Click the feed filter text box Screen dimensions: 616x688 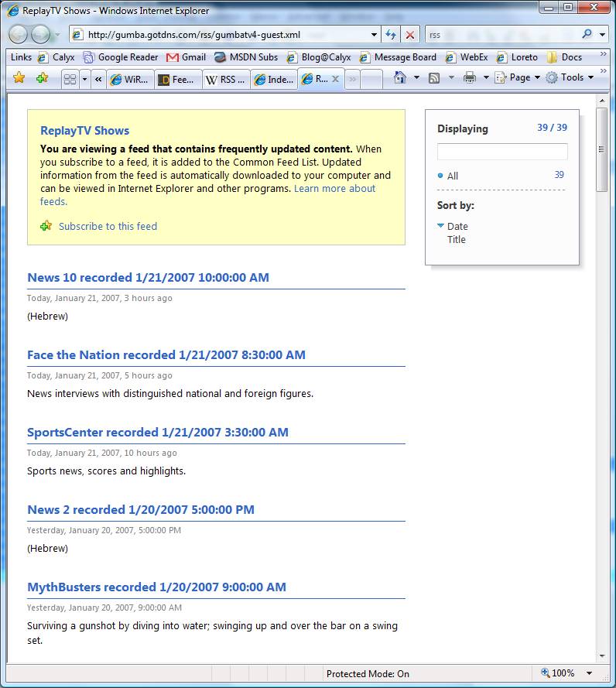point(502,152)
